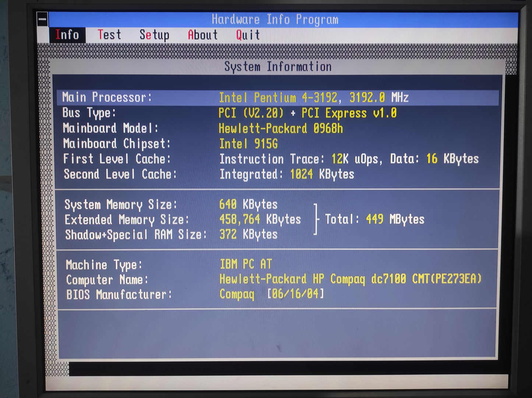
Task: Select the About menu item
Action: click(x=202, y=35)
